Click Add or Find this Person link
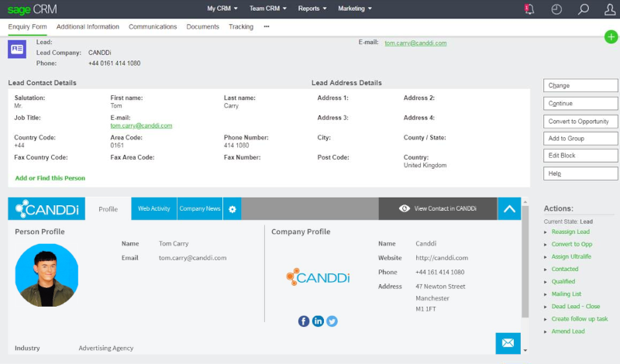 [50, 178]
